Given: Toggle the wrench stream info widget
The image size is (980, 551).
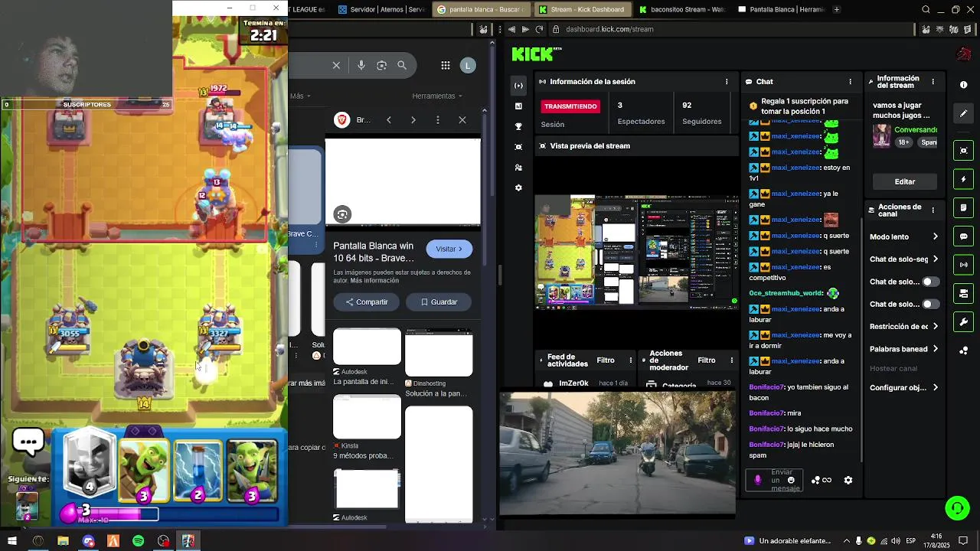Looking at the screenshot, I should tap(963, 321).
